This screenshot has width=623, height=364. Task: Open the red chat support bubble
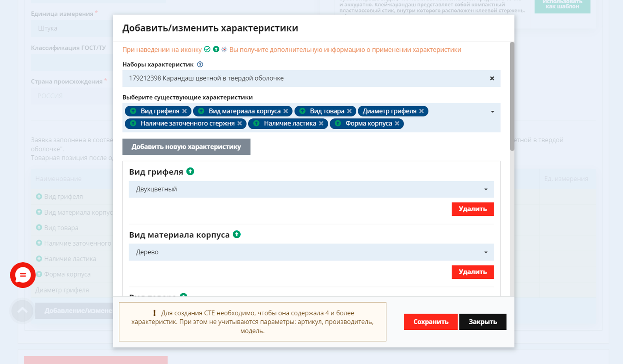pos(23,275)
